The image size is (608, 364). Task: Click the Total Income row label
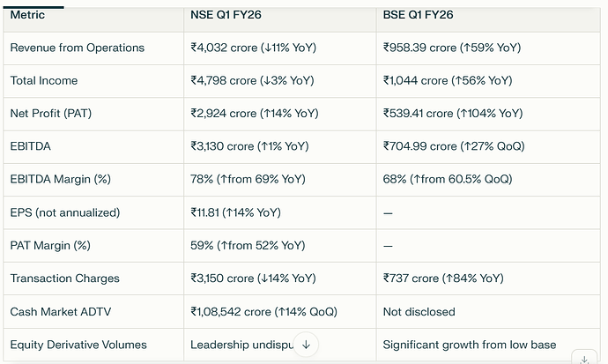pyautogui.click(x=44, y=80)
